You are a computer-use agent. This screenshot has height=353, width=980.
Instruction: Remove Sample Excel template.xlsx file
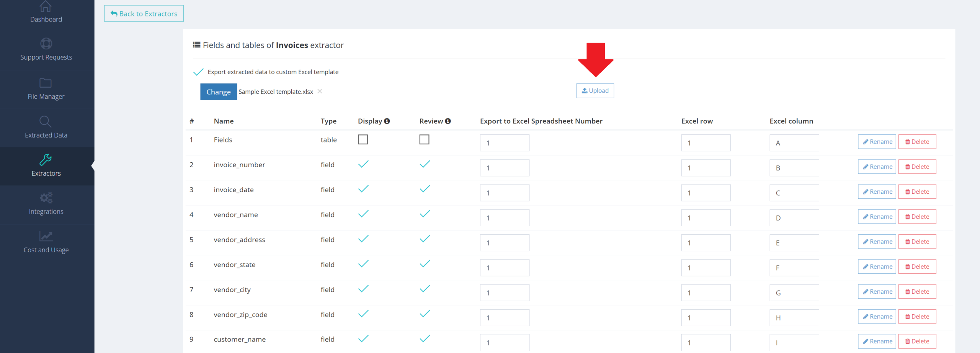[x=320, y=91]
